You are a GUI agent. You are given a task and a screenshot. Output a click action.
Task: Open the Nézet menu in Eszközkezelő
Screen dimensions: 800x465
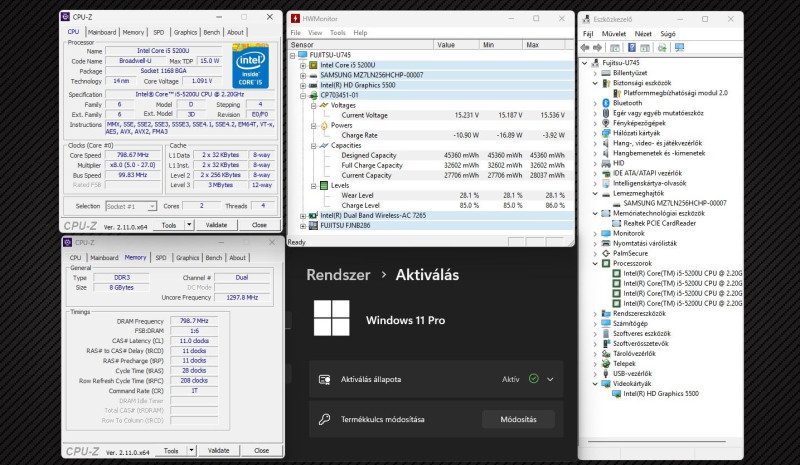643,34
